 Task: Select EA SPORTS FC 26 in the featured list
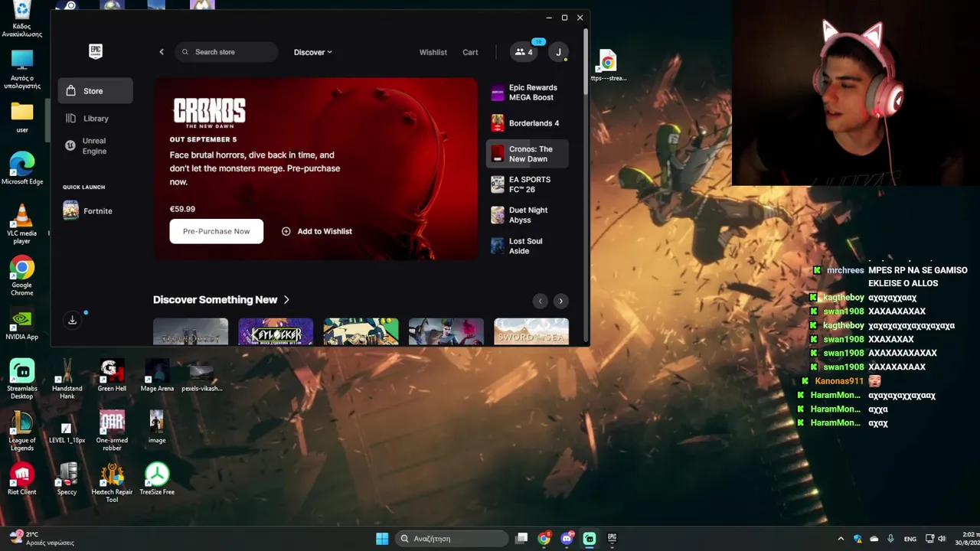[528, 184]
